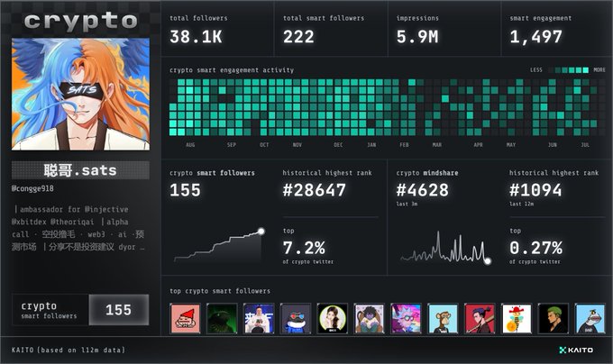Select the JAN month label

pos(371,145)
